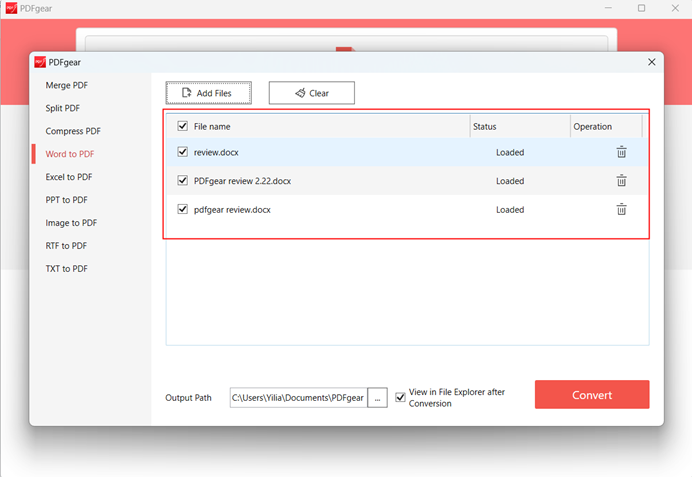This screenshot has width=692, height=477.
Task: Click the PDFgear logo in dialog title
Action: click(x=40, y=62)
